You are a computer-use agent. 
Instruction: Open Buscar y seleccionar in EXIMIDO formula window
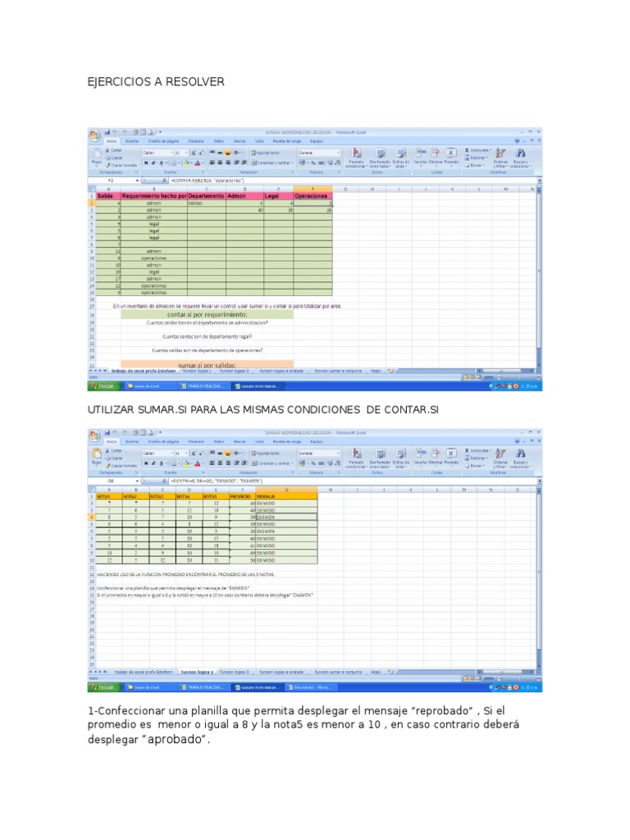(521, 459)
